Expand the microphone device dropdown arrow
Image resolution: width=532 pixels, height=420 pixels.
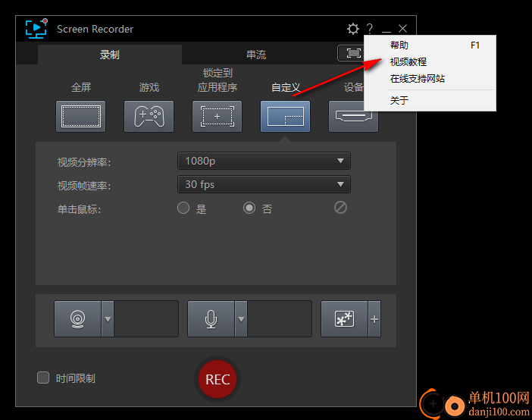241,319
